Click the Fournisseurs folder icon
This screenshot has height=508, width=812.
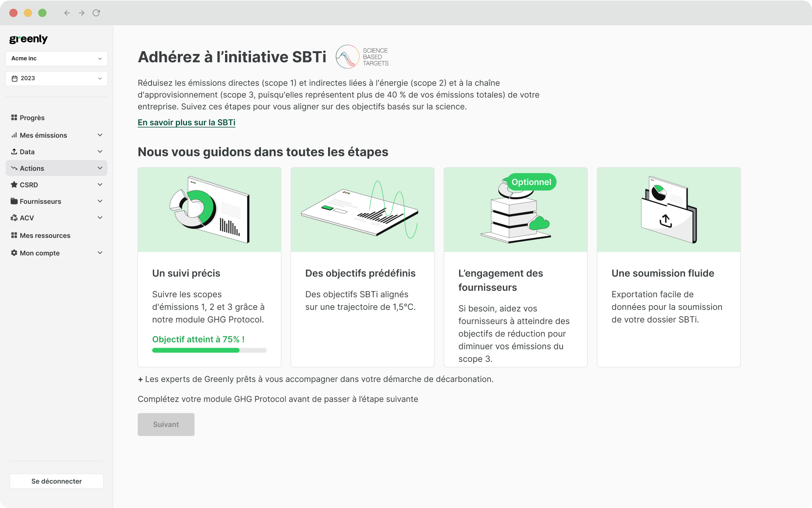click(14, 201)
